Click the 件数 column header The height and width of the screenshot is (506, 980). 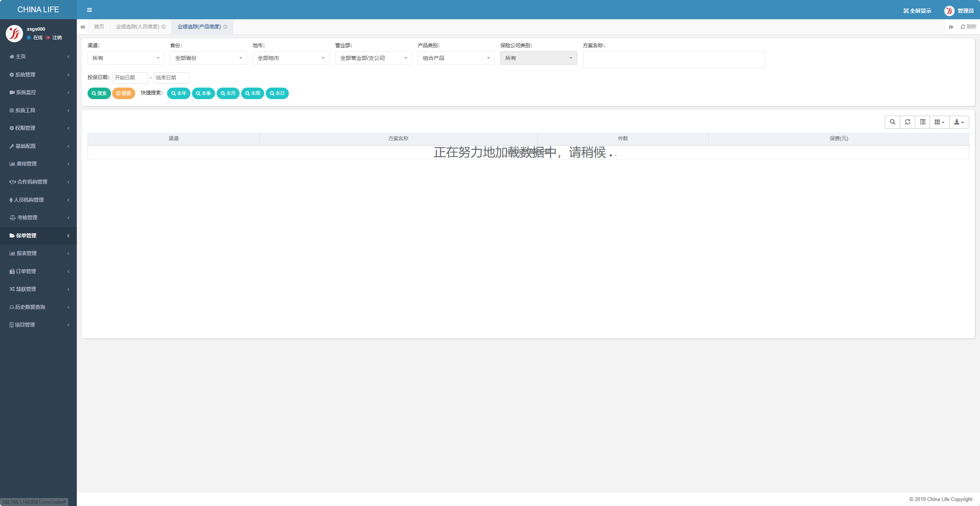pyautogui.click(x=623, y=139)
